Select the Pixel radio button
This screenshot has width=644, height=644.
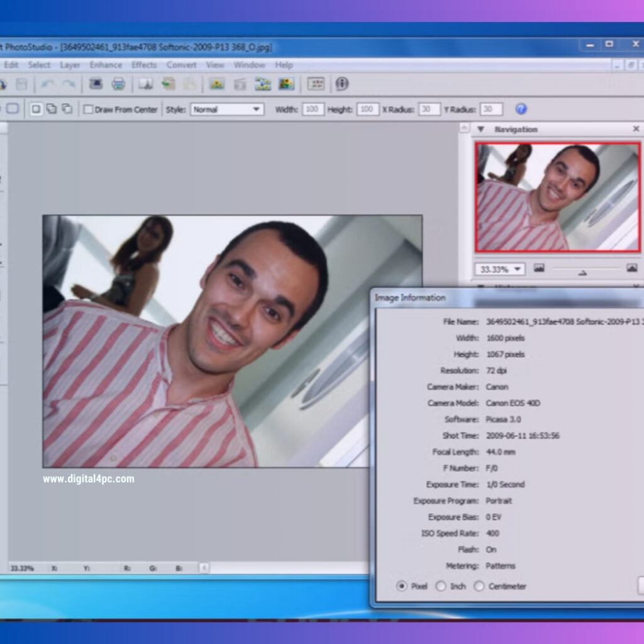point(401,586)
